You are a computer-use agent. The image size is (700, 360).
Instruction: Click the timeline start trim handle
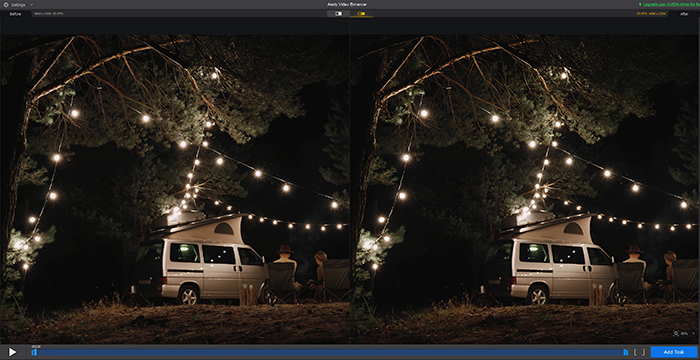(x=34, y=352)
